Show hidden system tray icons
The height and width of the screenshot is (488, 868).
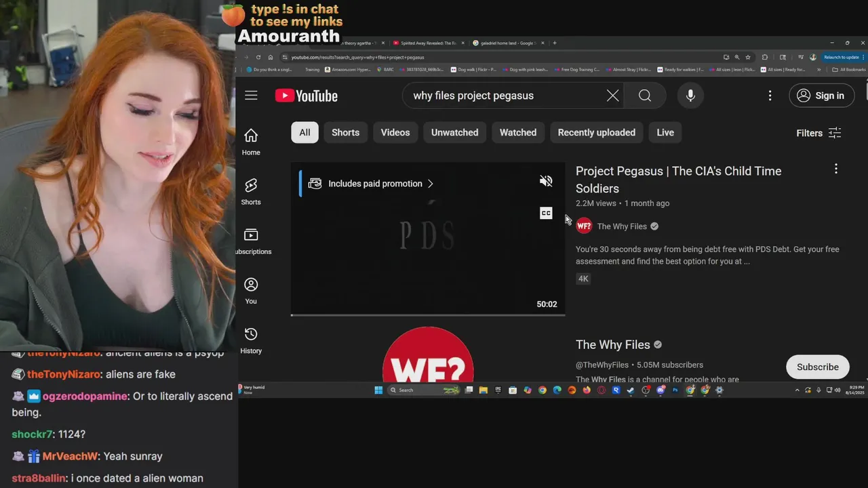click(797, 390)
